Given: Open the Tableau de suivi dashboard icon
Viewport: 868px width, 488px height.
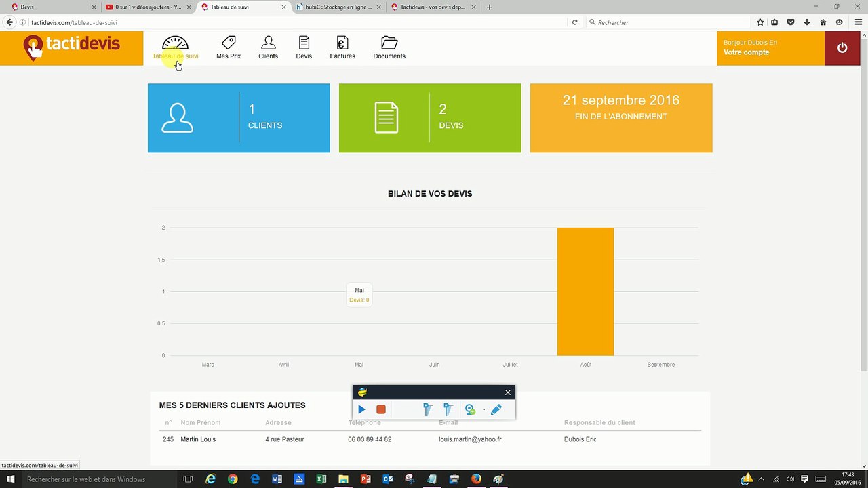Looking at the screenshot, I should click(x=175, y=43).
